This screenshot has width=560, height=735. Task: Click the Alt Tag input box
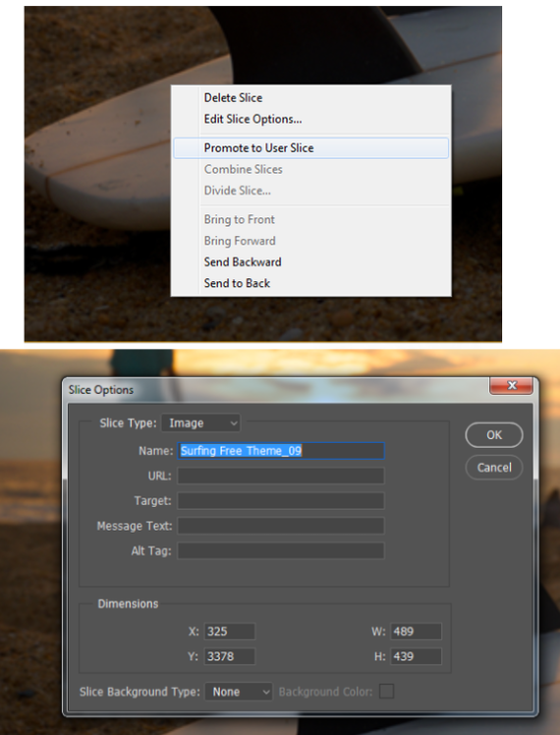pos(281,551)
